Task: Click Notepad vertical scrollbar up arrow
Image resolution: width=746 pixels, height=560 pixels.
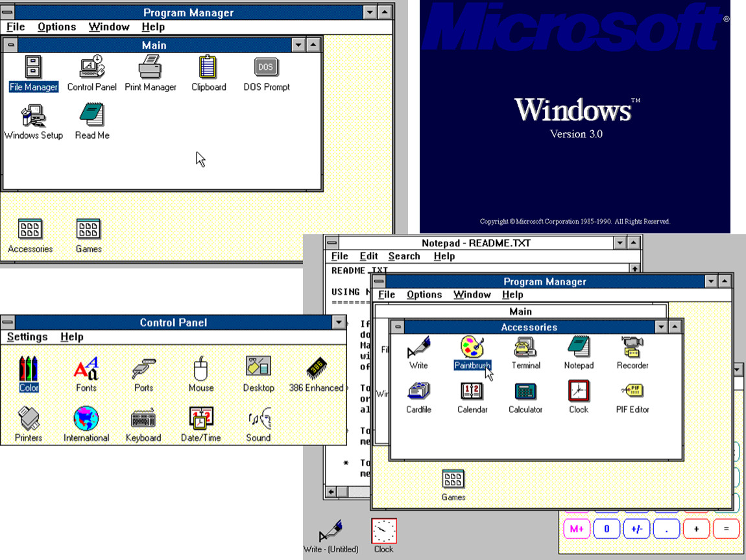Action: click(634, 268)
